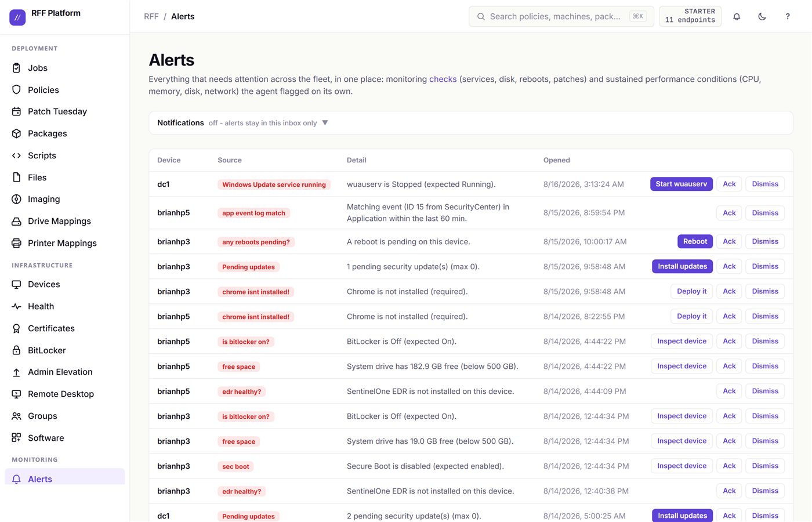Toggle dark mode moon icon

click(x=762, y=17)
